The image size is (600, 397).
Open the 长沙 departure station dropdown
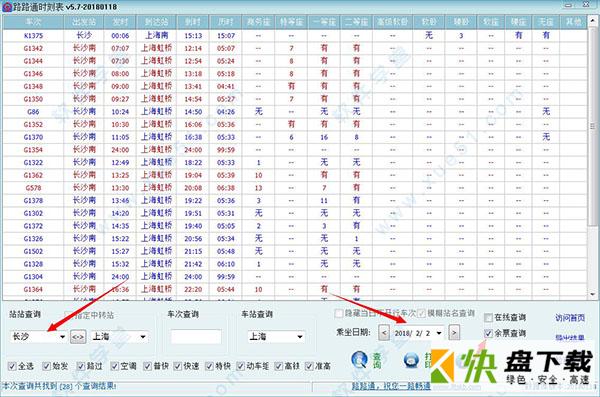62,337
